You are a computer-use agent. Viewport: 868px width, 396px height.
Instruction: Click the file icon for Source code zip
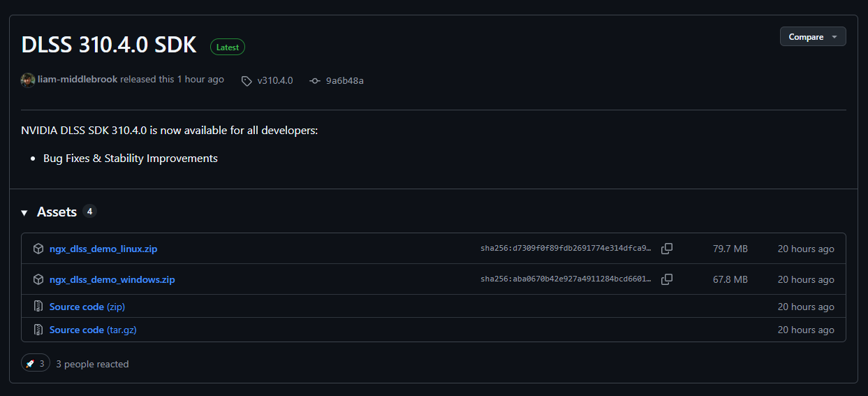(x=38, y=307)
